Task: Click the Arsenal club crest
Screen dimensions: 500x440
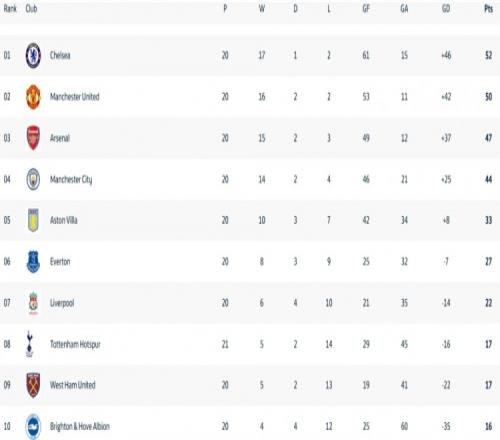Action: 33,138
